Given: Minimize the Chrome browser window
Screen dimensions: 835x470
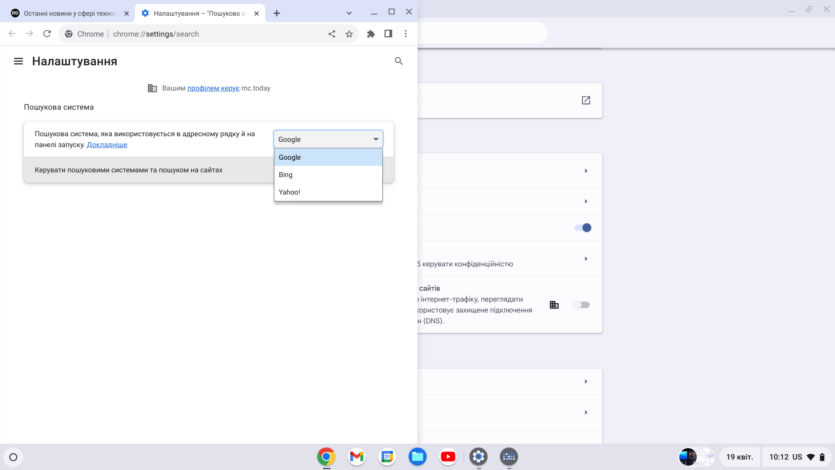Looking at the screenshot, I should click(x=374, y=12).
